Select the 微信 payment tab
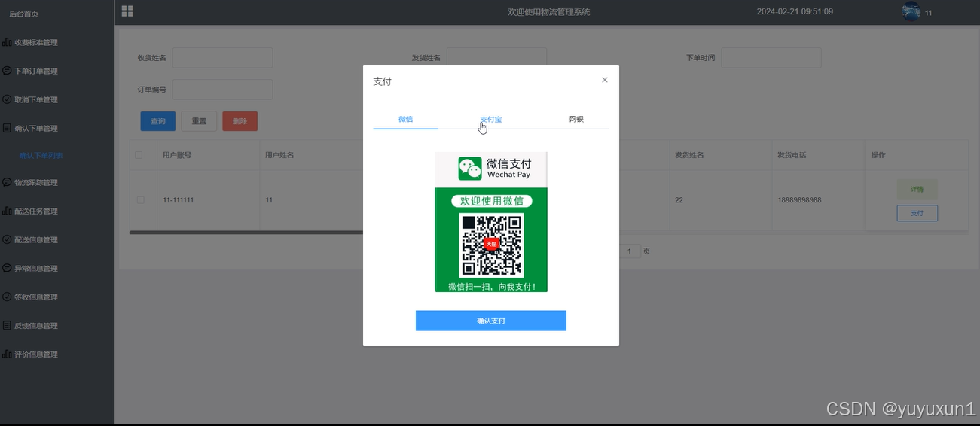This screenshot has height=426, width=980. (x=405, y=119)
